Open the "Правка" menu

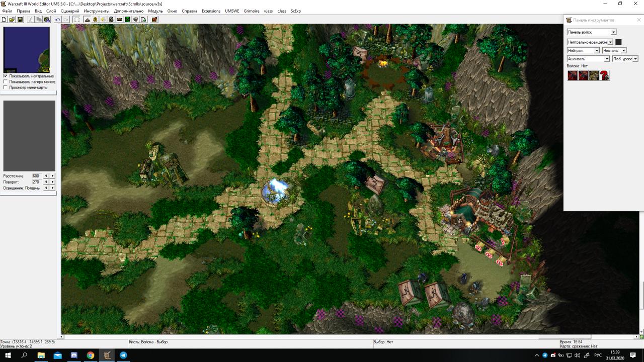[24, 11]
